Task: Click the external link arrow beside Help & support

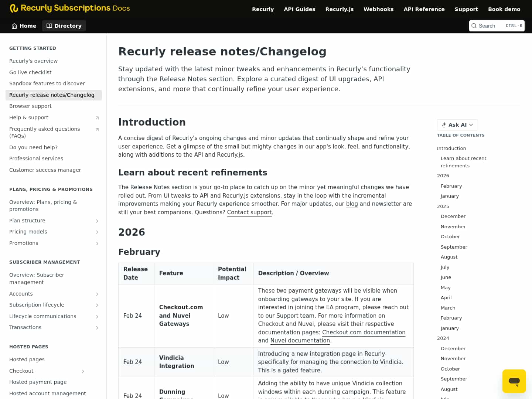Action: click(97, 117)
